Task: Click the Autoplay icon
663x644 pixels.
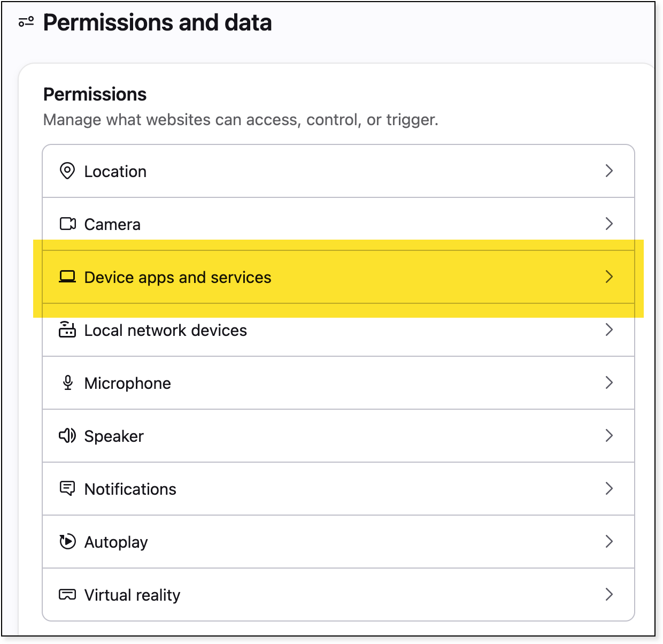Action: (67, 541)
